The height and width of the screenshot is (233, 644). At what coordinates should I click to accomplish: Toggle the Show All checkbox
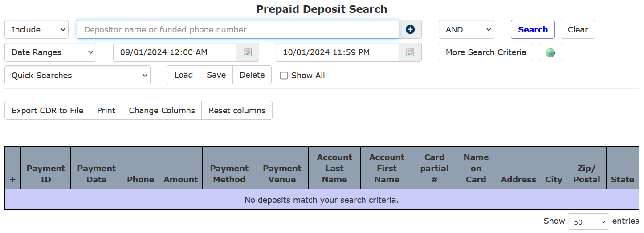point(284,76)
